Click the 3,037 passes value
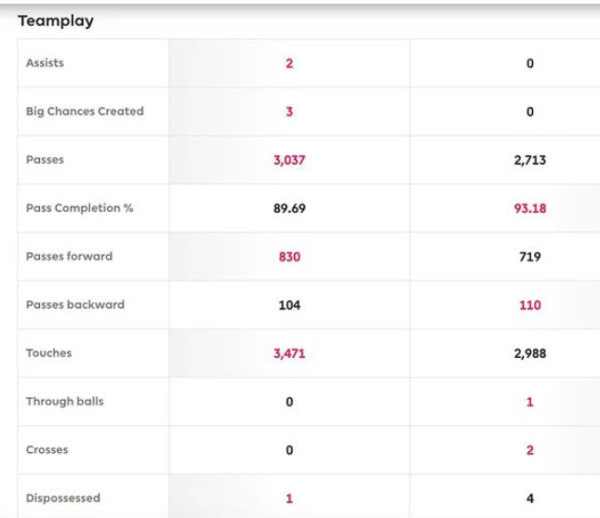The width and height of the screenshot is (600, 518). click(x=289, y=160)
